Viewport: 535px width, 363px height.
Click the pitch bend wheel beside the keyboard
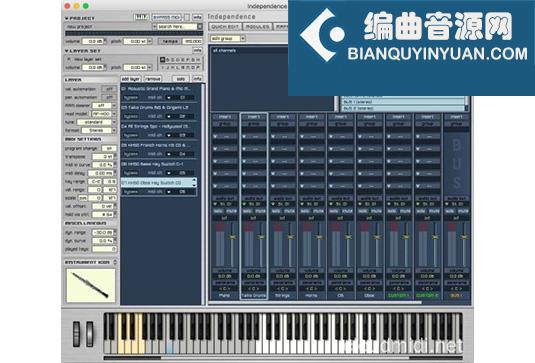pos(77,334)
